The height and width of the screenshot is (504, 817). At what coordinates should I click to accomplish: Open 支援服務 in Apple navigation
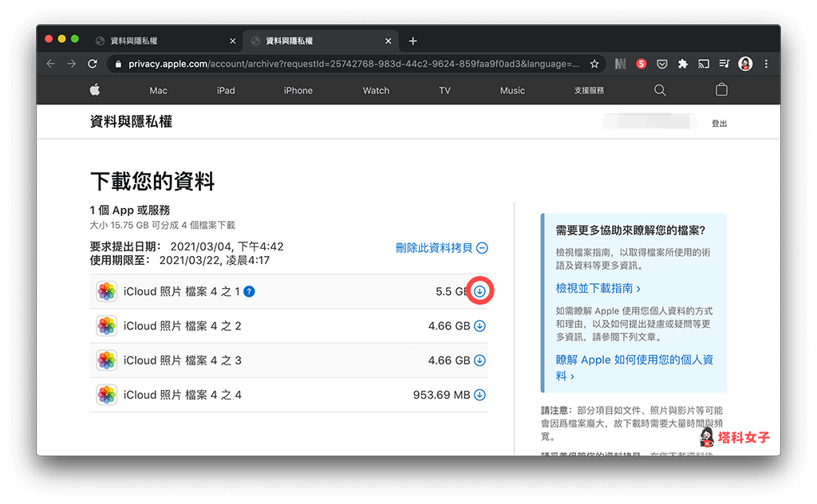point(589,91)
